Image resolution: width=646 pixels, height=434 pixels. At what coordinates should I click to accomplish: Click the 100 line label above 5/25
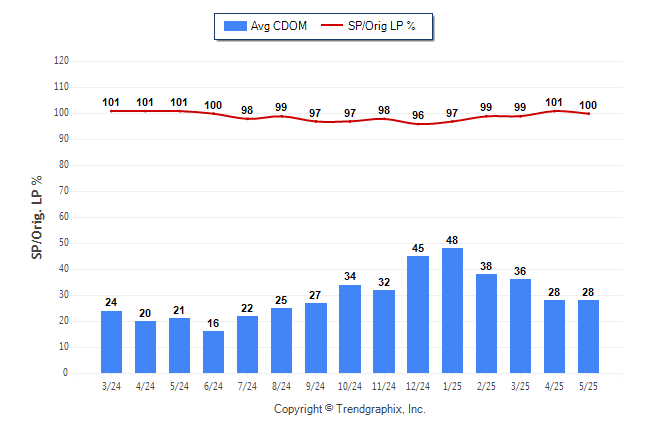pyautogui.click(x=588, y=106)
